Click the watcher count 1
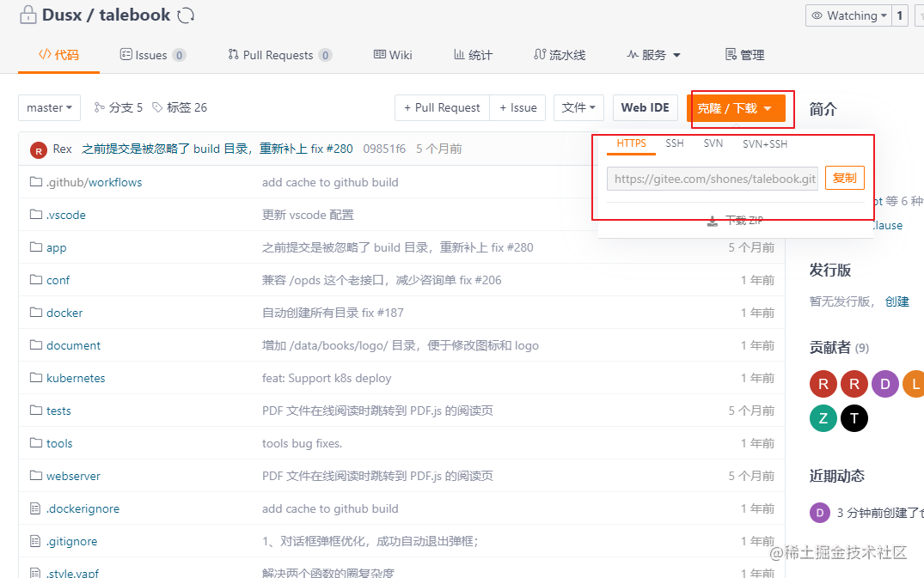 coord(900,16)
